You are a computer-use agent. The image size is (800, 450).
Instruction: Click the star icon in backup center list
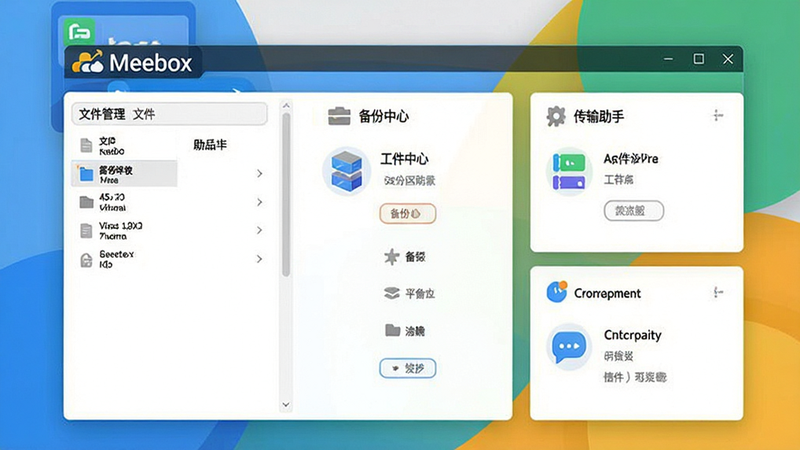(x=391, y=257)
